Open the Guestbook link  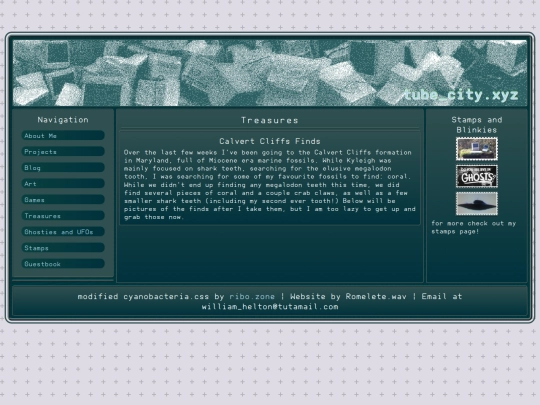pos(63,264)
